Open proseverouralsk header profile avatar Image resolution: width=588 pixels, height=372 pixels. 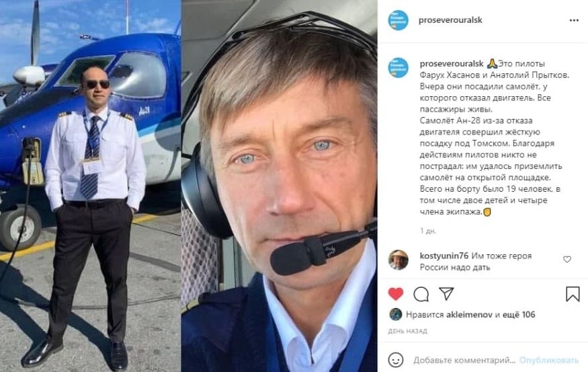398,20
